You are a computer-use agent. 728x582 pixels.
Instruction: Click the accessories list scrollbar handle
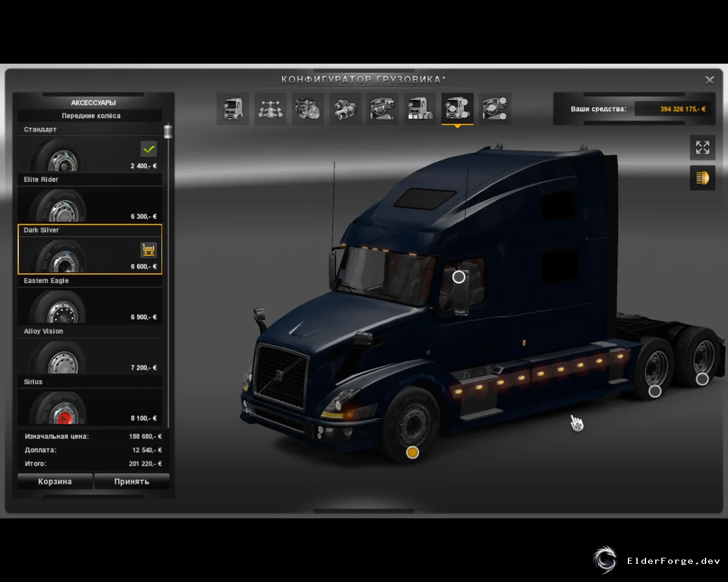(168, 132)
